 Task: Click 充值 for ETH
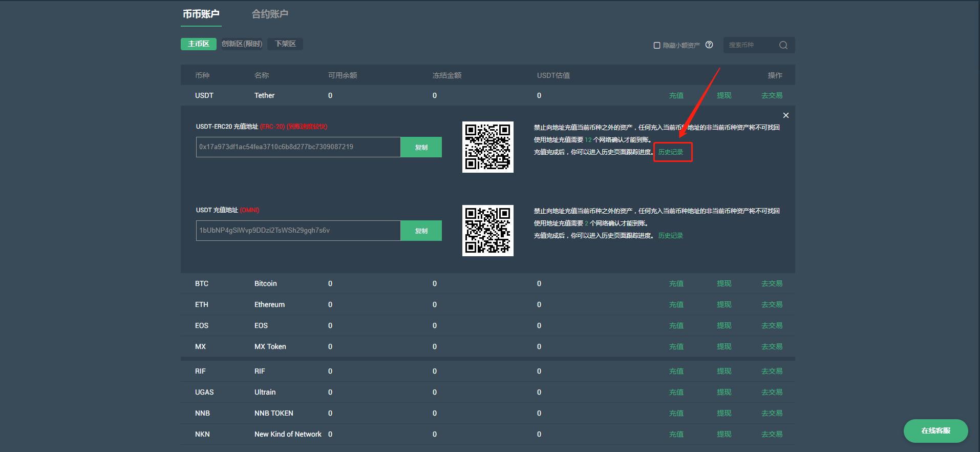pos(676,304)
